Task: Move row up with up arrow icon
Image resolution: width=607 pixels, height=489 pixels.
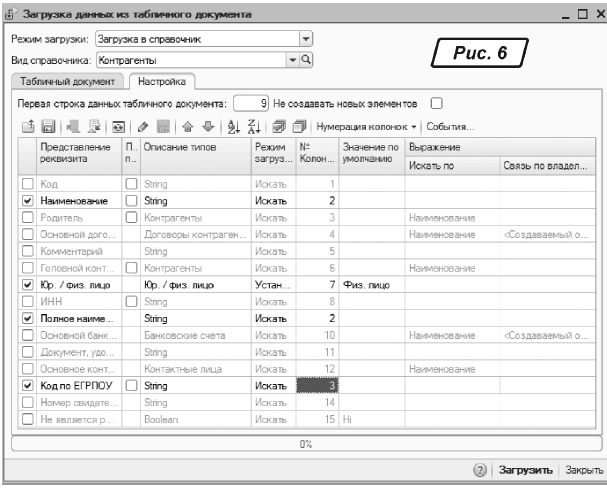Action: [x=185, y=127]
